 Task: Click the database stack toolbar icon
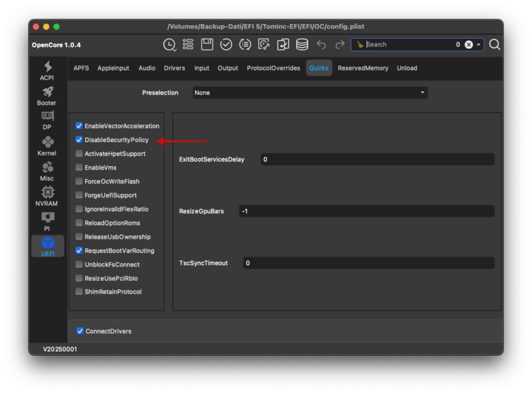pos(302,45)
